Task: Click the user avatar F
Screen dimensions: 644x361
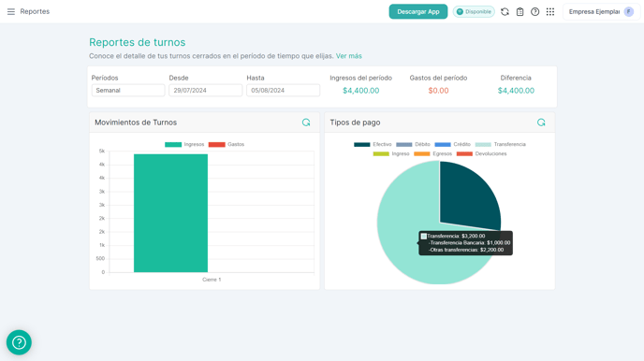Action: point(628,11)
